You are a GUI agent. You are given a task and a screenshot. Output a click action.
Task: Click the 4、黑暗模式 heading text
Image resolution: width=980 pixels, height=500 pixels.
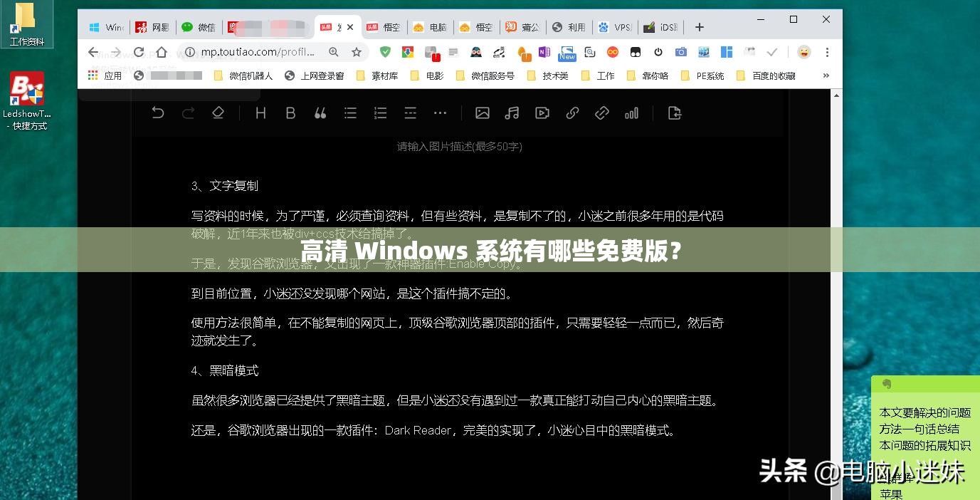pyautogui.click(x=225, y=371)
